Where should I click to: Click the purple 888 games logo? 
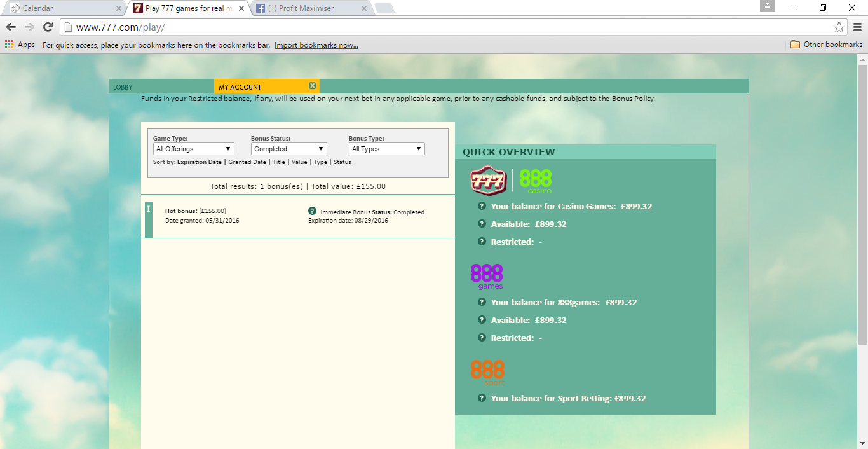pyautogui.click(x=487, y=277)
